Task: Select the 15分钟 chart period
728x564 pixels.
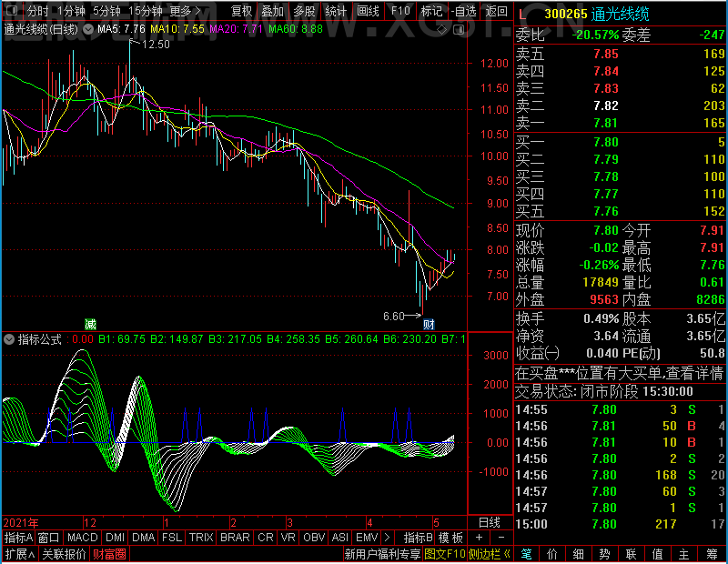Action: pos(145,11)
